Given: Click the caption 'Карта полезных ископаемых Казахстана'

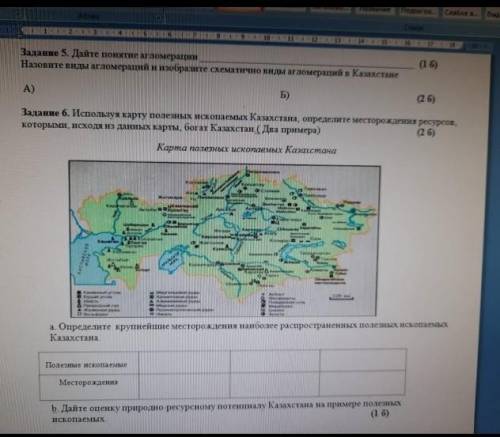Looking at the screenshot, I should pyautogui.click(x=246, y=149).
